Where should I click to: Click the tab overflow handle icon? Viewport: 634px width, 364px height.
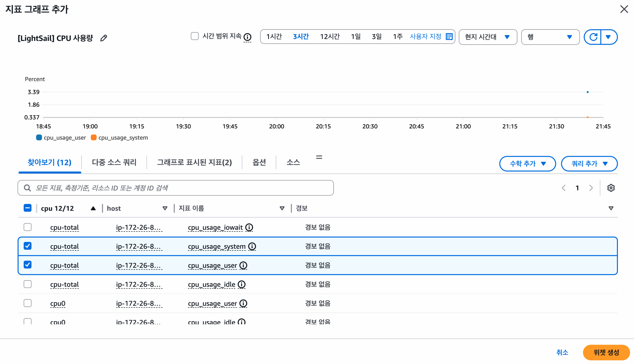[319, 157]
